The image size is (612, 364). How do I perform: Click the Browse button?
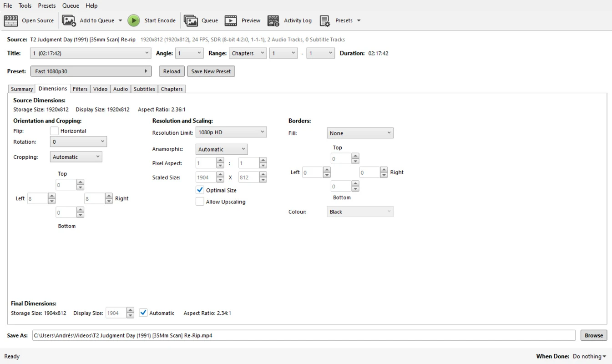(x=593, y=335)
